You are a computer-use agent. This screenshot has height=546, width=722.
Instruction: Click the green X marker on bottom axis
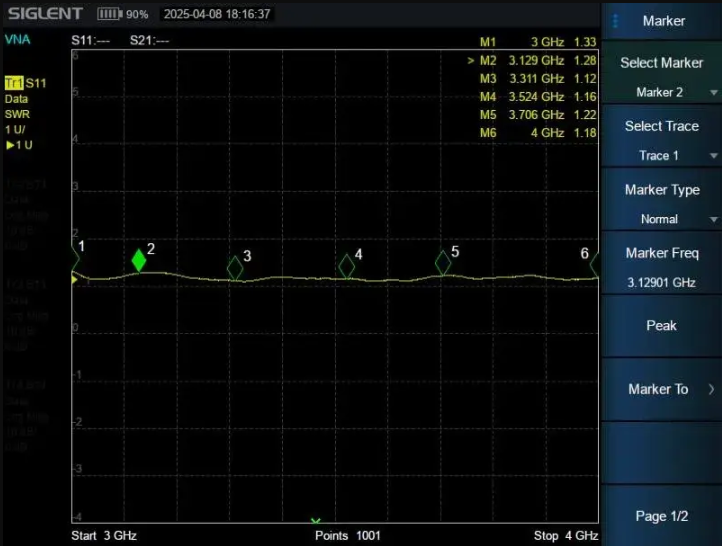click(x=316, y=521)
